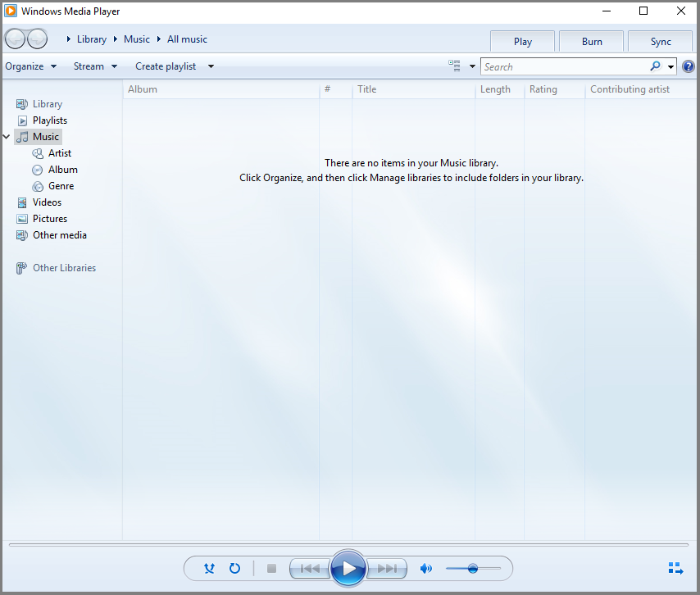The width and height of the screenshot is (700, 595).
Task: Click the Forward navigation button
Action: coord(38,39)
